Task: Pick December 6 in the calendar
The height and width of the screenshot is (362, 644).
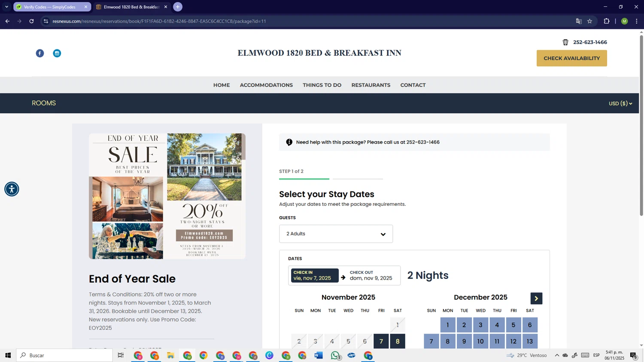Action: (530, 325)
